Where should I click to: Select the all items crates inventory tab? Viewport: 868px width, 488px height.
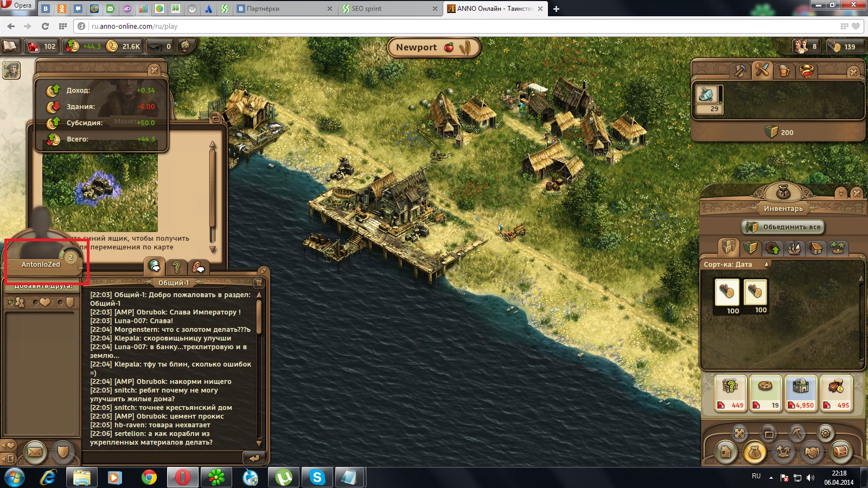[x=729, y=248]
